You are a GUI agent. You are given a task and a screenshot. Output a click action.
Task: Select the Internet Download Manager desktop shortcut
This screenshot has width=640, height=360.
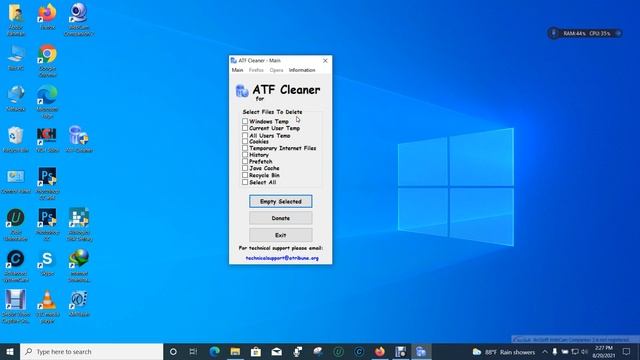79,266
